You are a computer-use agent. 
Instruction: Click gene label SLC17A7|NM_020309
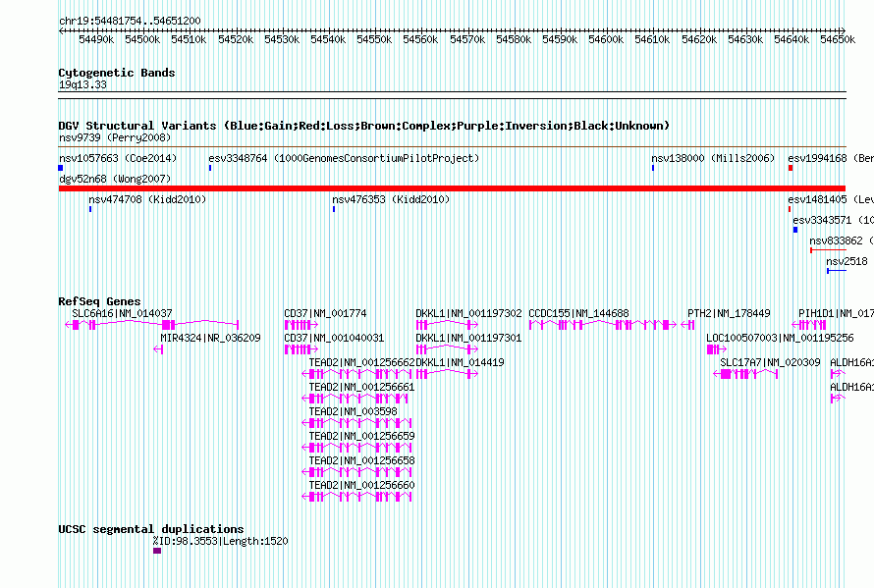(x=770, y=362)
